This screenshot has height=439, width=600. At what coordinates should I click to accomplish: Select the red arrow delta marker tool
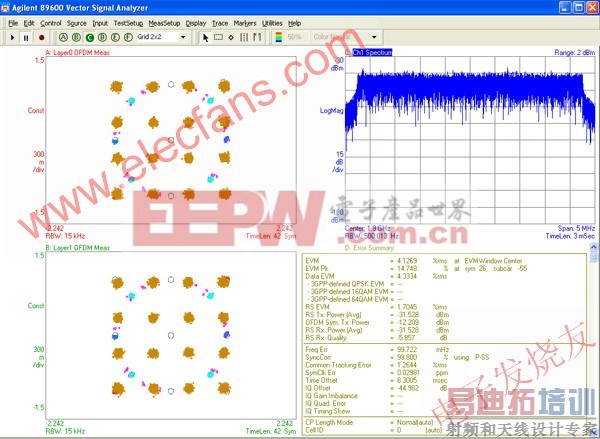click(x=257, y=38)
